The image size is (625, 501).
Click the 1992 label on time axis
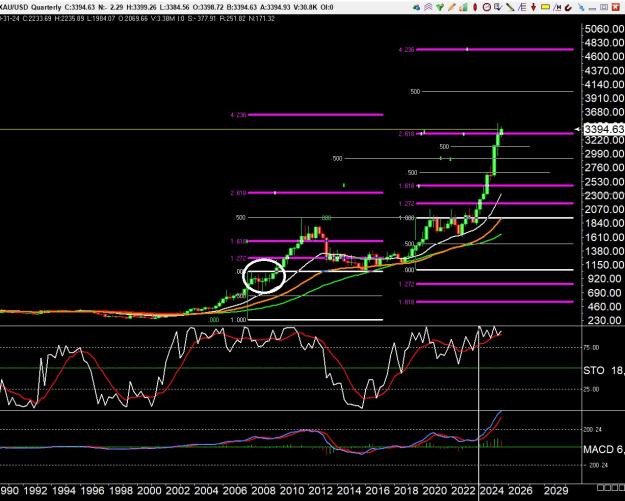point(35,490)
